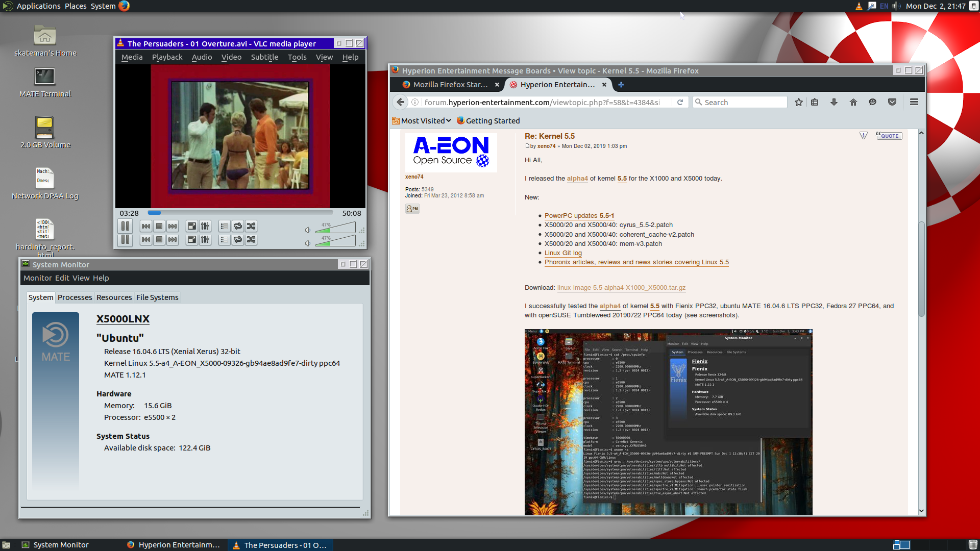This screenshot has height=551, width=980.
Task: Open the VLC Playback menu
Action: pyautogui.click(x=167, y=57)
